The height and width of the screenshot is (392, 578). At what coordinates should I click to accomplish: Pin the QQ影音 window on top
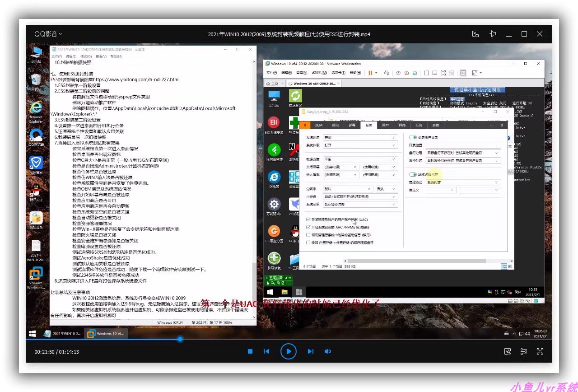pos(493,34)
